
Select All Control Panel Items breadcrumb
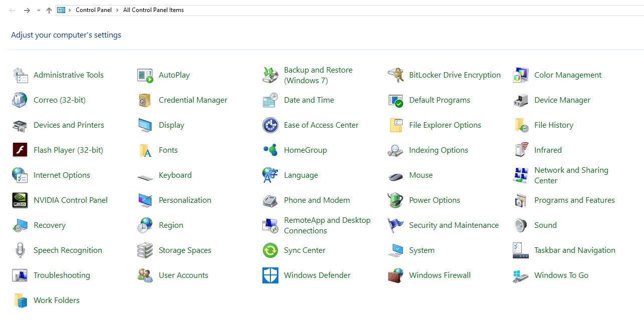click(153, 10)
